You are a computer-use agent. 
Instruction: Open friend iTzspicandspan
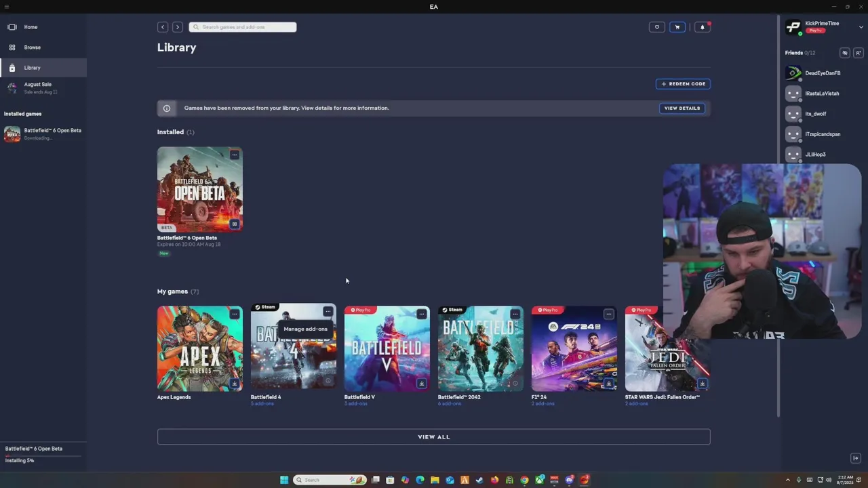coord(823,134)
